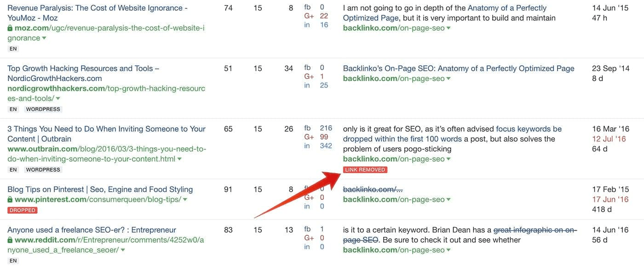Screen dimensions: 644x268
Task: Click the "Blog Tips on Pinterest" title link
Action: click(x=100, y=189)
